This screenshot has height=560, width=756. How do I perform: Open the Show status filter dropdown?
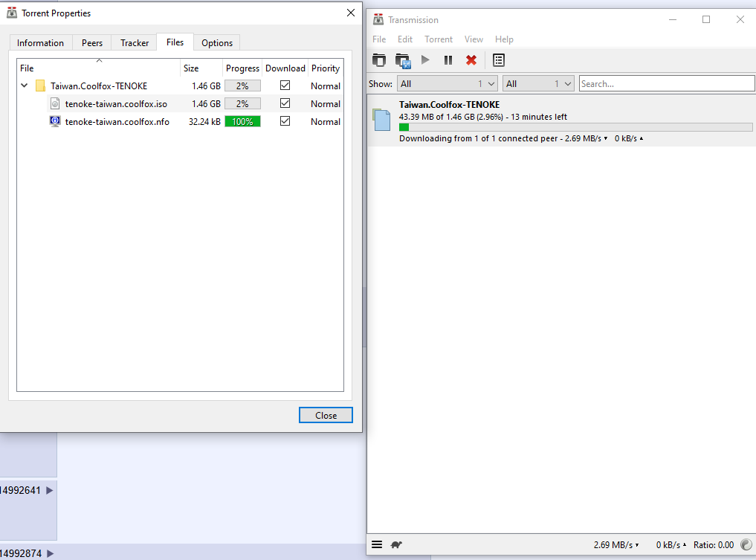coord(447,84)
